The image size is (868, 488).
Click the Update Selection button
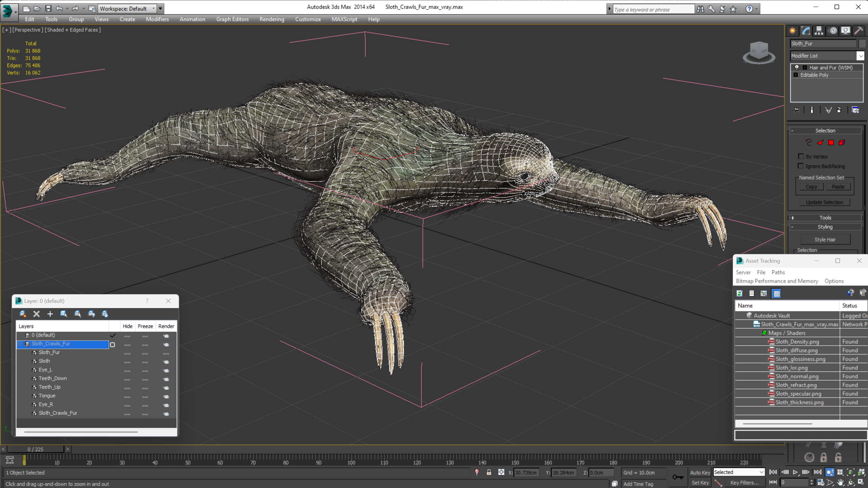point(824,202)
